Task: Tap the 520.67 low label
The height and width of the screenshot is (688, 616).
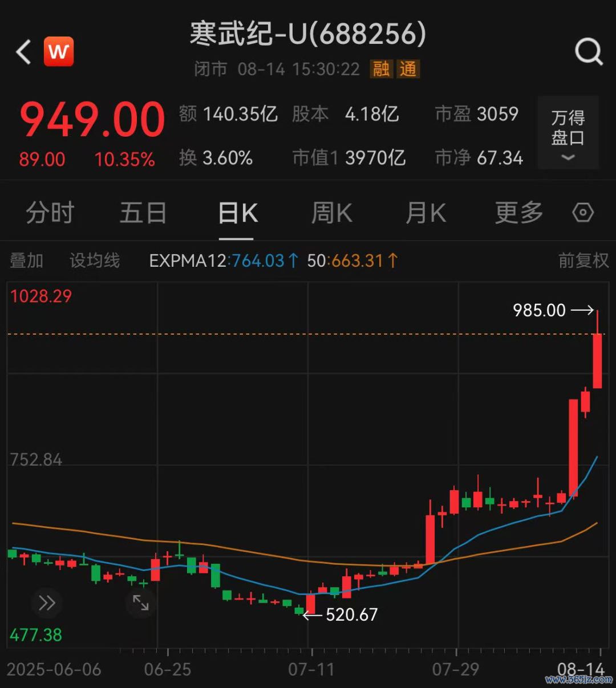Action: pos(352,614)
